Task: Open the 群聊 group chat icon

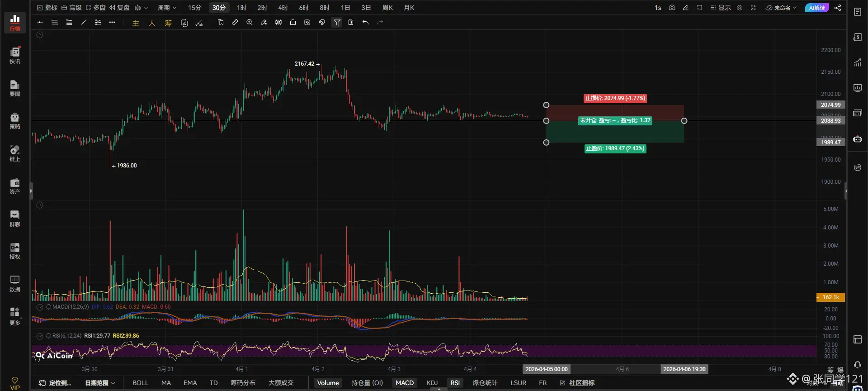Action: point(15,218)
